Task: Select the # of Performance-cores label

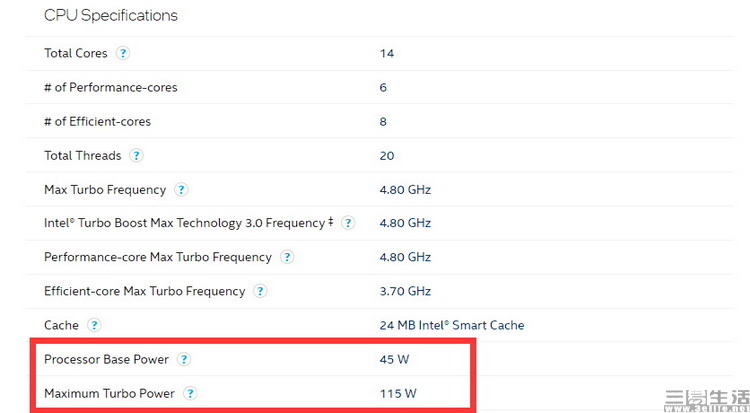Action: (x=110, y=88)
